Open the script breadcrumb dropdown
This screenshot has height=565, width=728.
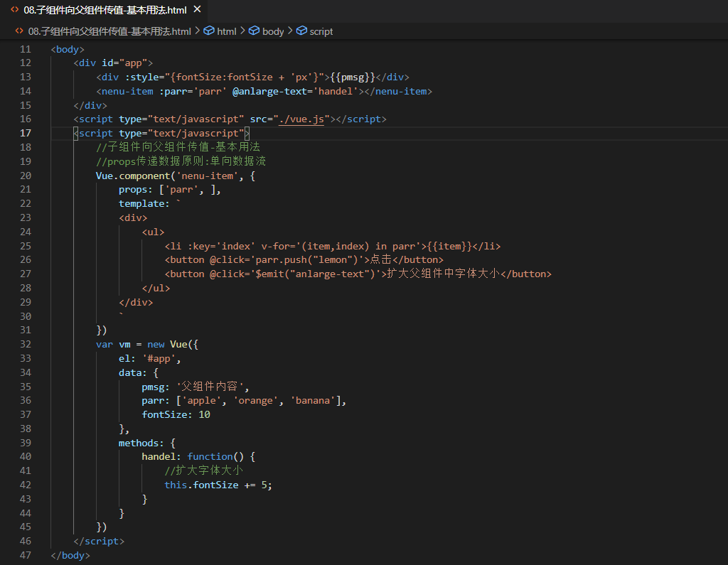[x=321, y=31]
